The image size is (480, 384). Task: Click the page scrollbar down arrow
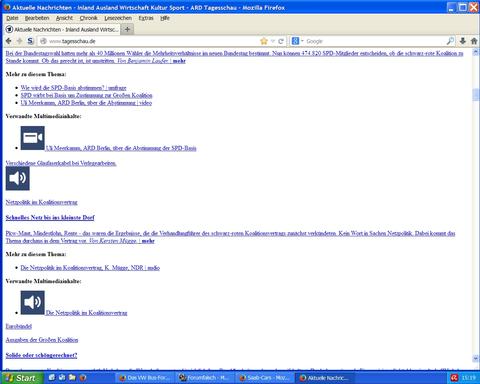(x=476, y=359)
